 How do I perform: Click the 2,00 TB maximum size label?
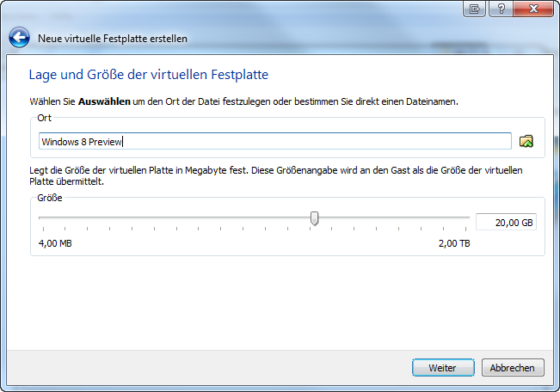[454, 243]
